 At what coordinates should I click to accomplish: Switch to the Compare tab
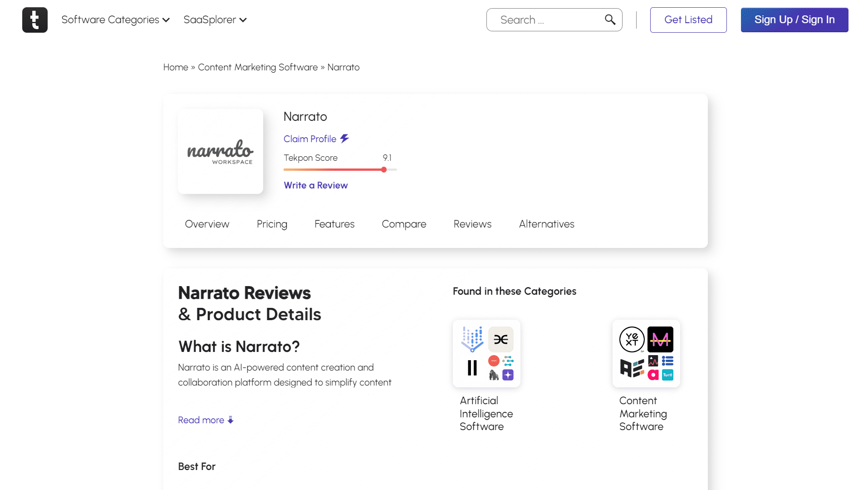click(404, 224)
